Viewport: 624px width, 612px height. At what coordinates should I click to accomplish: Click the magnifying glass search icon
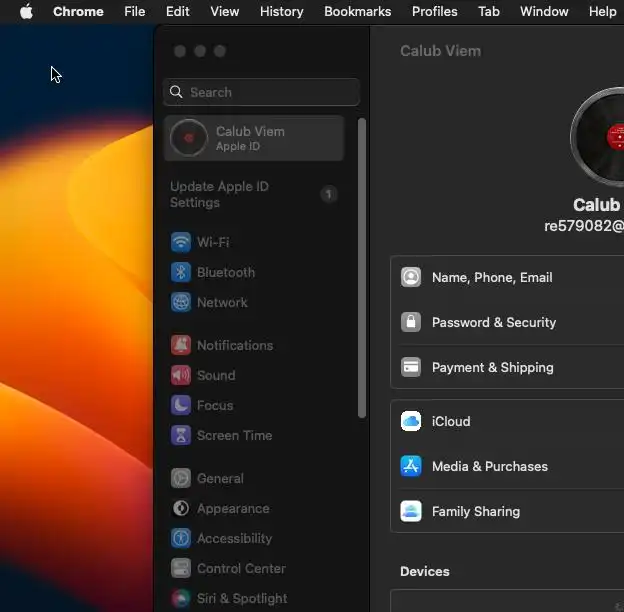[x=176, y=92]
